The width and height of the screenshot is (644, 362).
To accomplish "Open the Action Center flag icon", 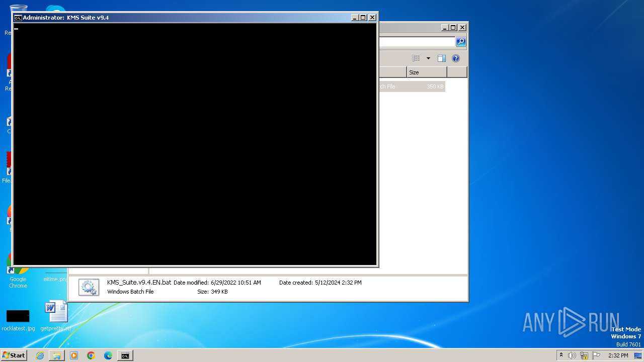I will click(x=596, y=355).
